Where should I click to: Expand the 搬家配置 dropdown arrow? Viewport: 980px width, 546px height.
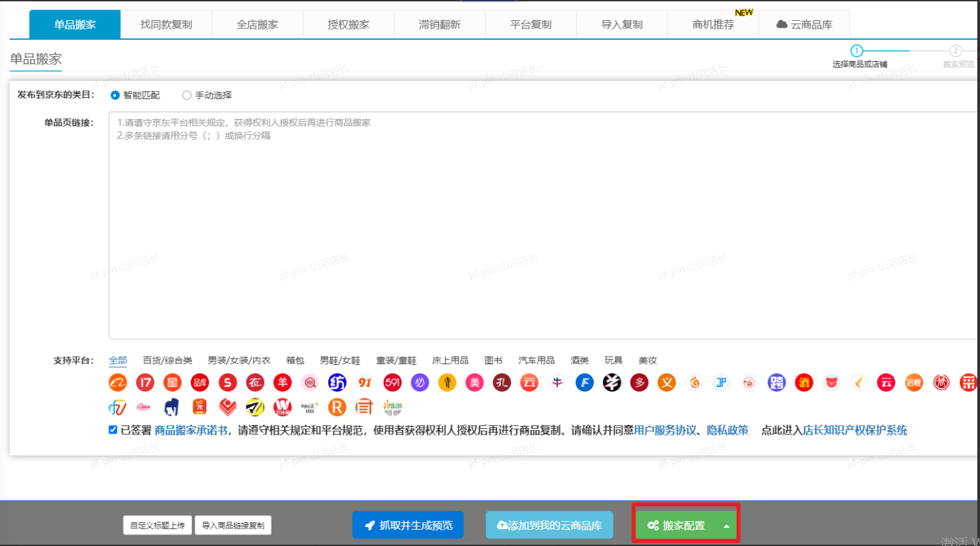[x=726, y=526]
